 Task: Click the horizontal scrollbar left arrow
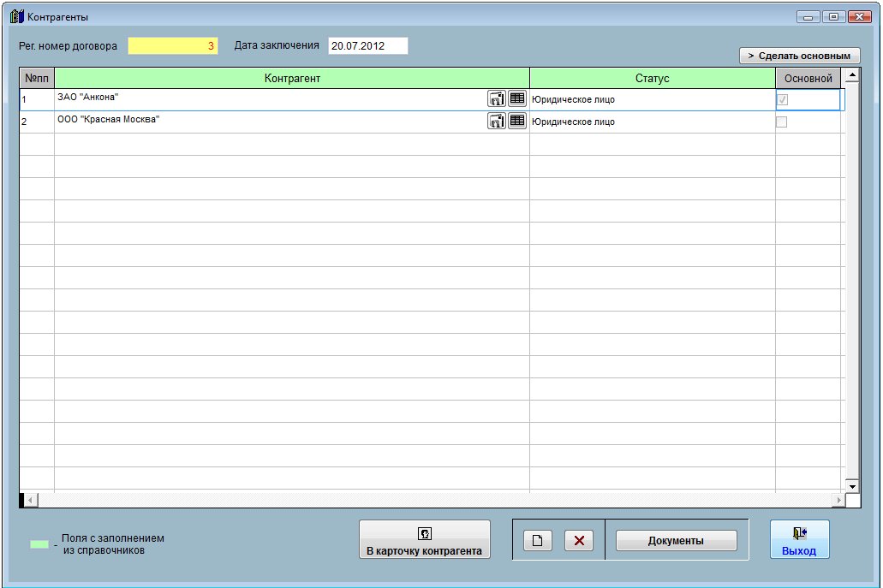point(31,500)
